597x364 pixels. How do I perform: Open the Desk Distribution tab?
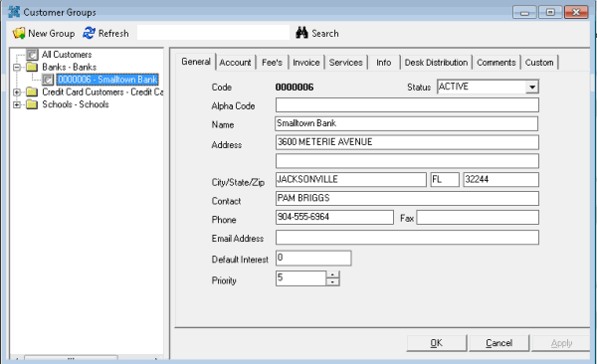pyautogui.click(x=436, y=63)
